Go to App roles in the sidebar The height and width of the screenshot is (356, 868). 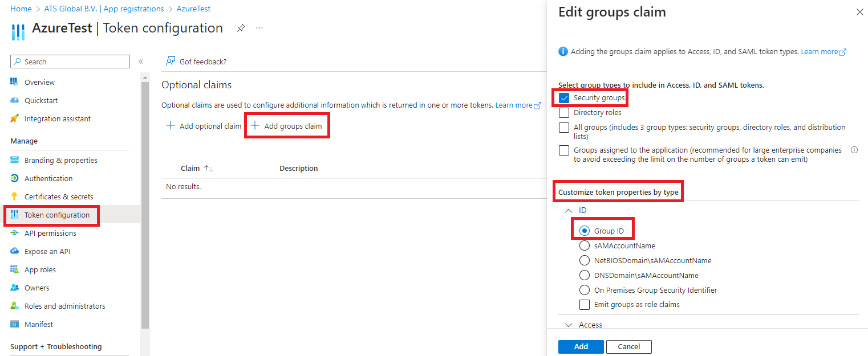click(40, 269)
